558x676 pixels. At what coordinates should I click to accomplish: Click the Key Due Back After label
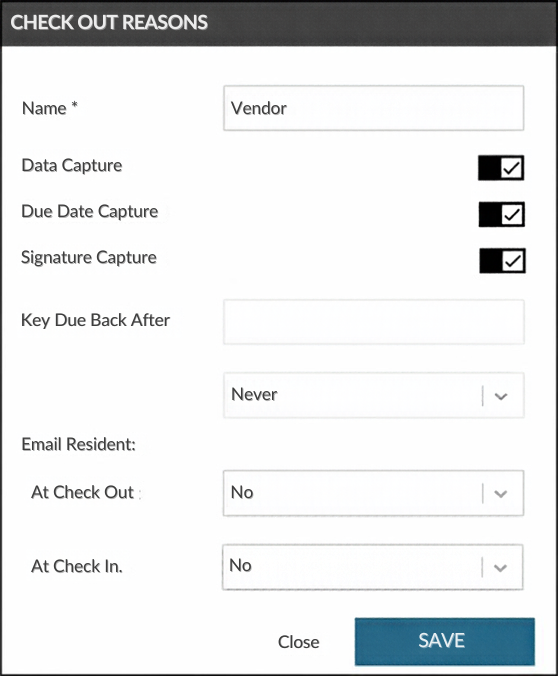tap(95, 320)
